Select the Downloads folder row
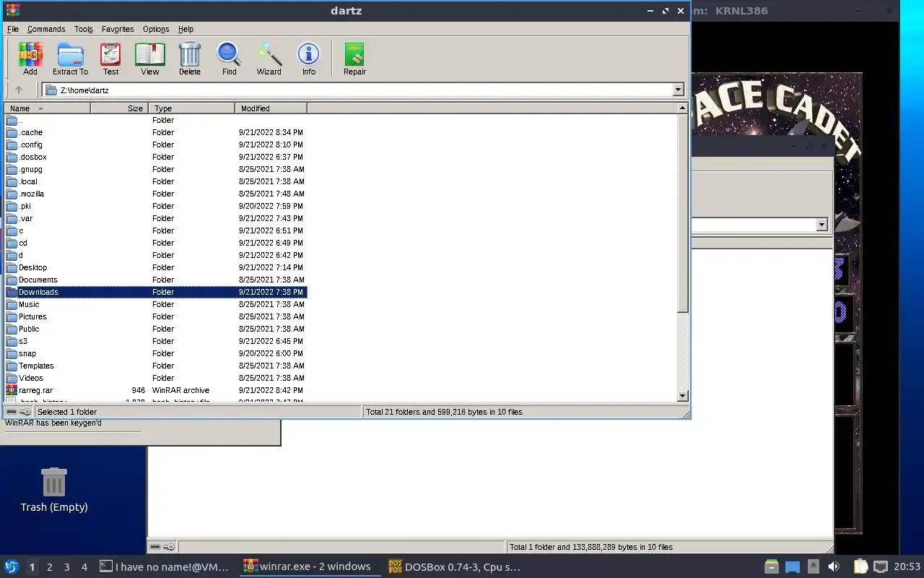This screenshot has width=924, height=578. [x=155, y=292]
